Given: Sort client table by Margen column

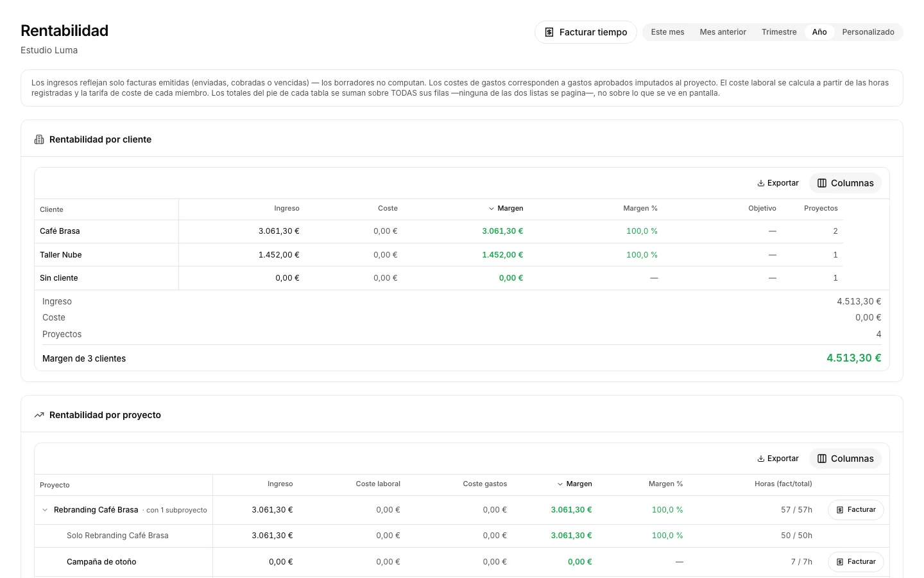Looking at the screenshot, I should pos(506,209).
